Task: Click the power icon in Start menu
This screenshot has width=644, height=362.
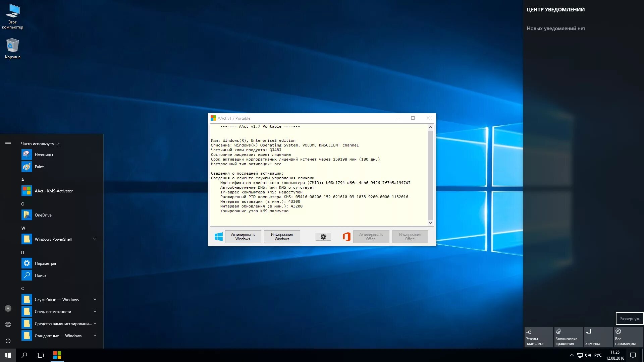Action: [8, 341]
